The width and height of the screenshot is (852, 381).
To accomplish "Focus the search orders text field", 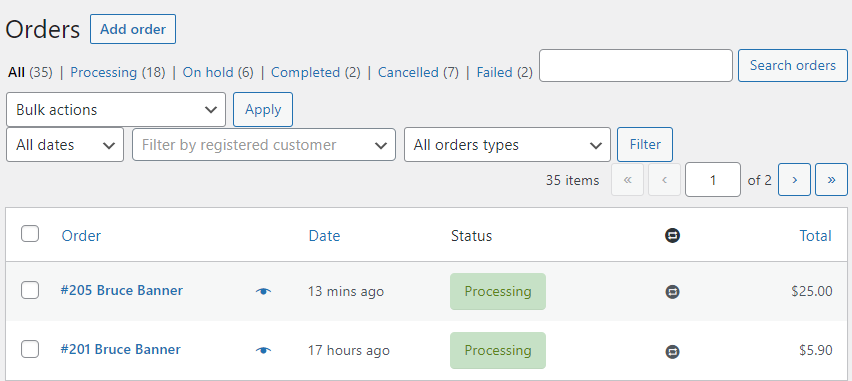I will point(636,66).
